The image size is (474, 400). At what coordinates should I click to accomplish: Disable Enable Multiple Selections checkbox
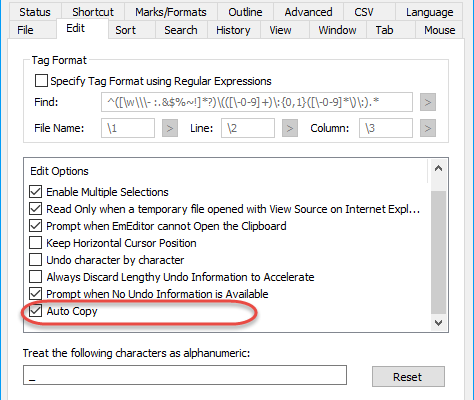pos(36,192)
